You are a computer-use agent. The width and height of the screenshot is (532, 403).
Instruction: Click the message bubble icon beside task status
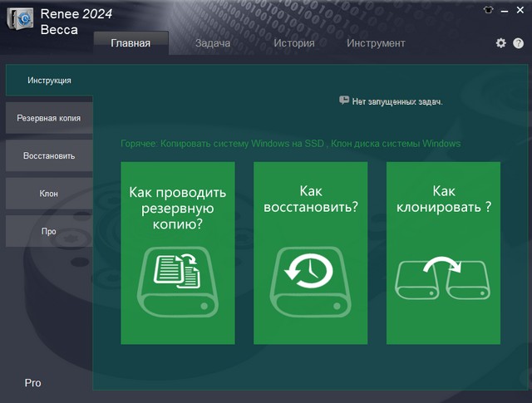point(343,100)
